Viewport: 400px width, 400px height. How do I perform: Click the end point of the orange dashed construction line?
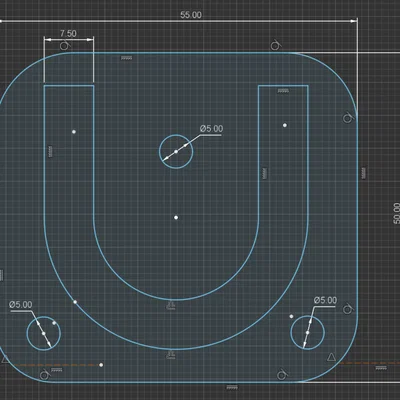pyautogui.click(x=101, y=365)
